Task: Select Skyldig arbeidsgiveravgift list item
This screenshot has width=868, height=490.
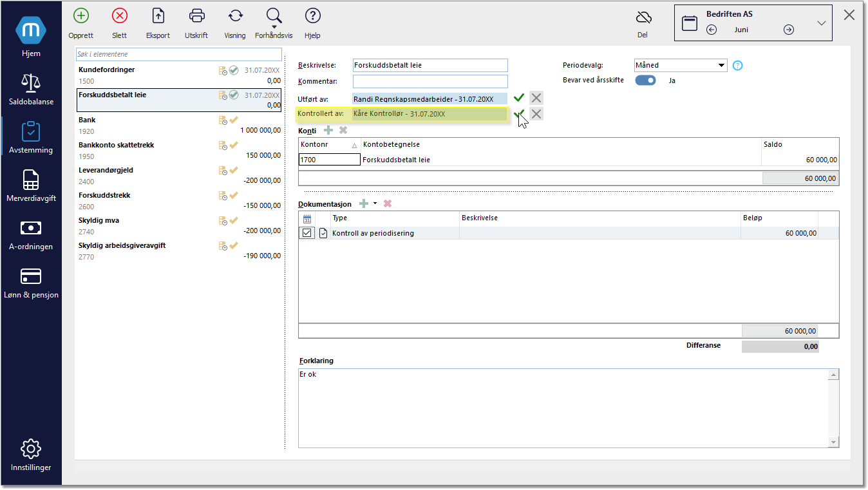Action: [179, 251]
